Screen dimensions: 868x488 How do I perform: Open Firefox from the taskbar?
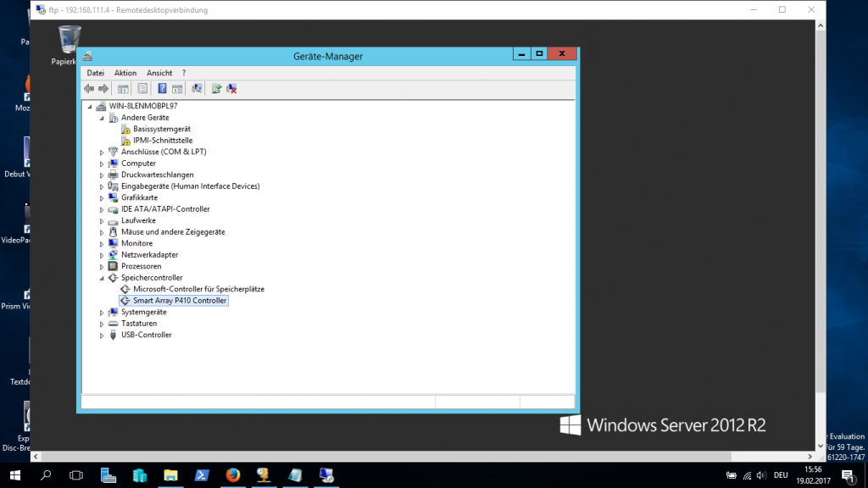pos(233,475)
